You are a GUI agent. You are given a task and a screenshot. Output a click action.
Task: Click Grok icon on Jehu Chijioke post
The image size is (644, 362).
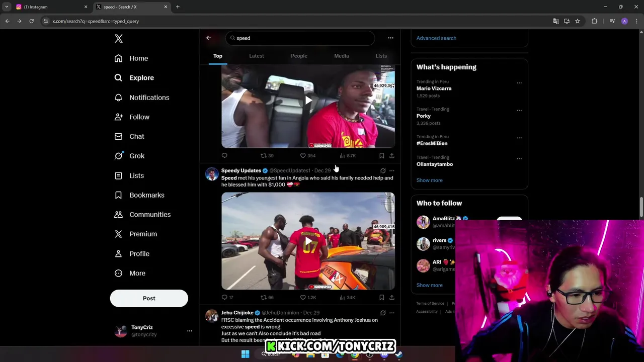(383, 313)
